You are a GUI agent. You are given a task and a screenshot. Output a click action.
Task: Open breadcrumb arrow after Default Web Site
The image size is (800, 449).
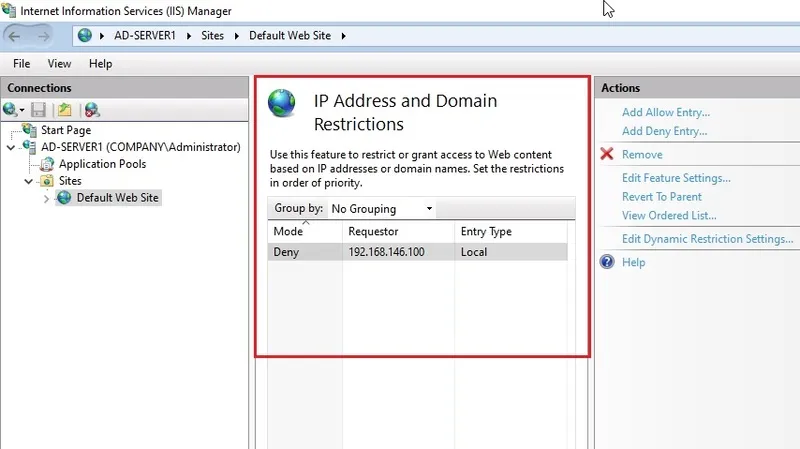click(x=343, y=36)
